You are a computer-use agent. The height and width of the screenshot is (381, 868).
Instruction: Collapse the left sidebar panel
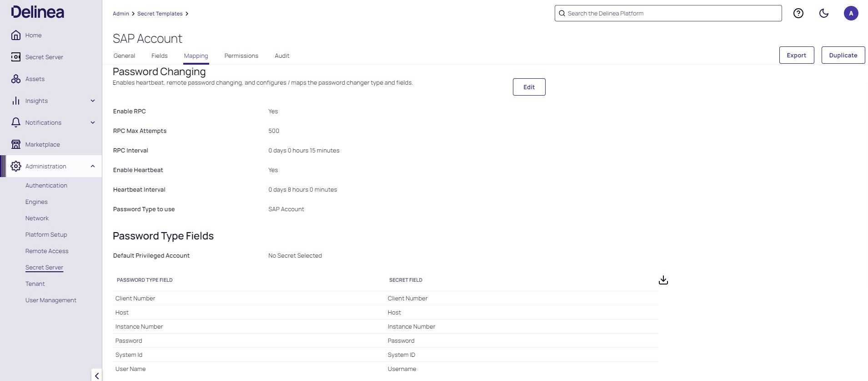96,376
